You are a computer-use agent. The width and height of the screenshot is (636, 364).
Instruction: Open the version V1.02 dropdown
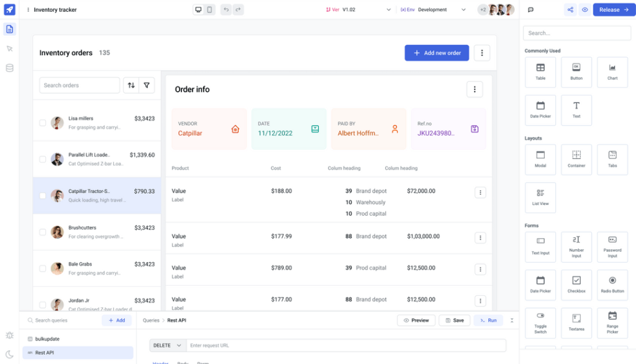(x=389, y=9)
